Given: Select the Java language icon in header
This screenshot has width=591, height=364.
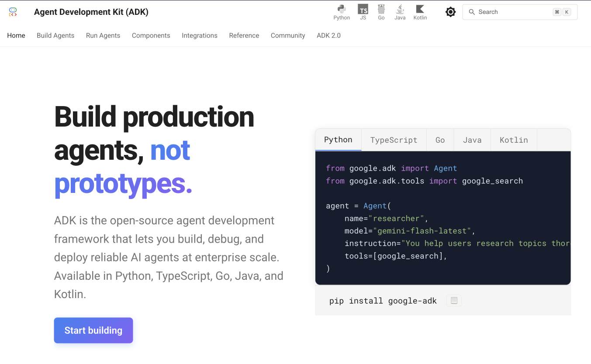Looking at the screenshot, I should (400, 12).
